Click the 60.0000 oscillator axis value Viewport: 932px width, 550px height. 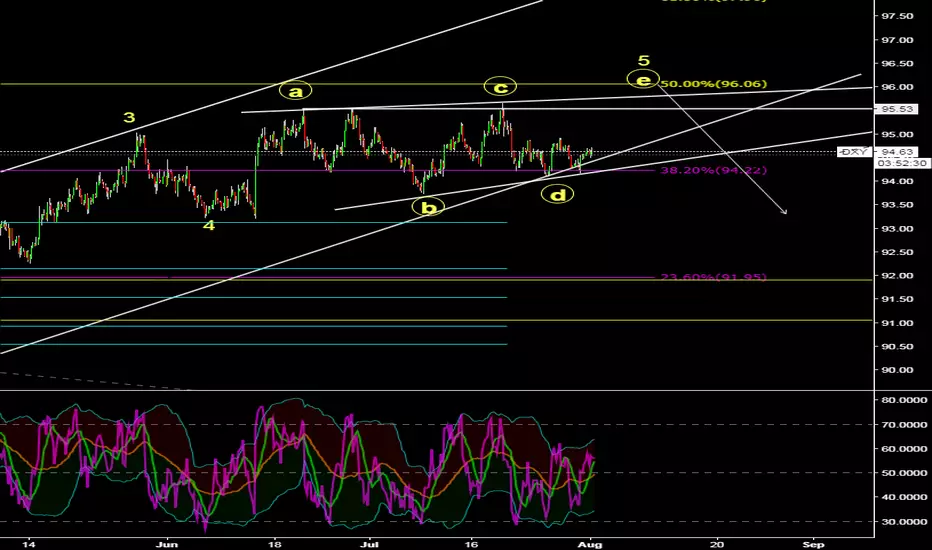(904, 449)
